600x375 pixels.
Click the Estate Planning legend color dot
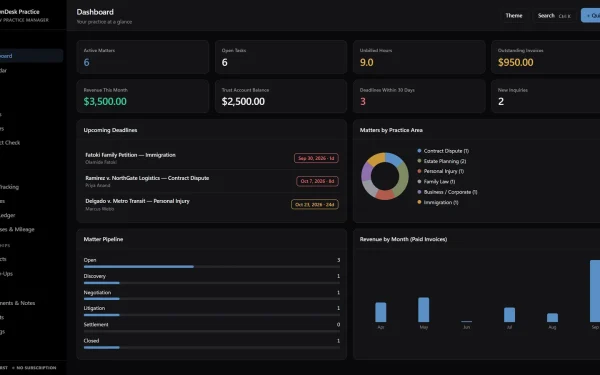click(419, 161)
